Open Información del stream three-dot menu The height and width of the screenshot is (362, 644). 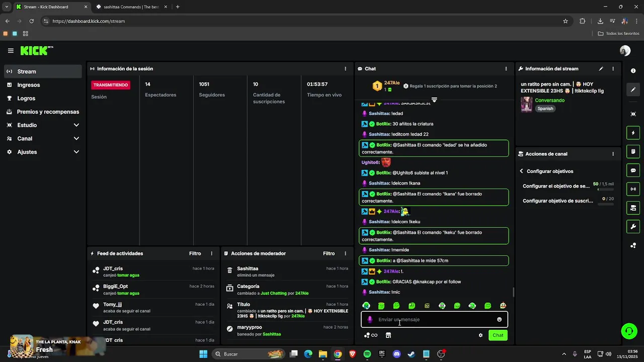(x=613, y=69)
